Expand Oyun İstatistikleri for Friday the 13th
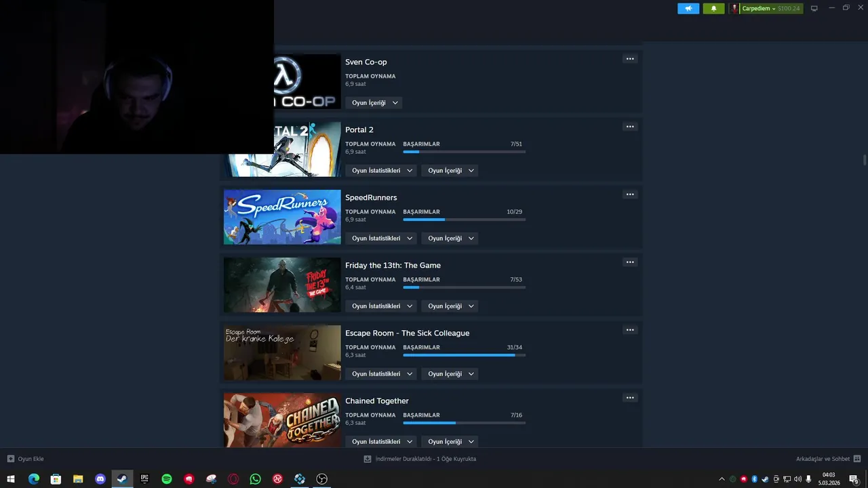The image size is (868, 488). [x=381, y=306]
